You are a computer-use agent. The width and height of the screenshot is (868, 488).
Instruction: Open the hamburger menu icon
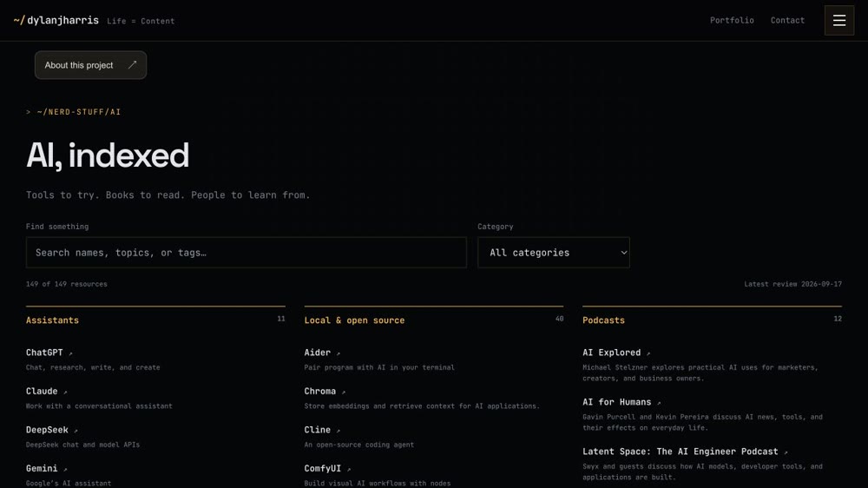838,21
